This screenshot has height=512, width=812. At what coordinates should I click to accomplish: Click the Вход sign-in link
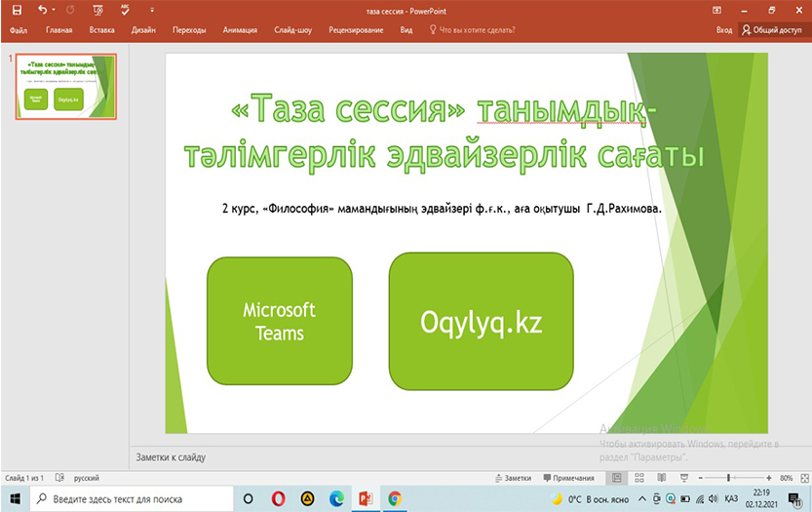tap(724, 30)
